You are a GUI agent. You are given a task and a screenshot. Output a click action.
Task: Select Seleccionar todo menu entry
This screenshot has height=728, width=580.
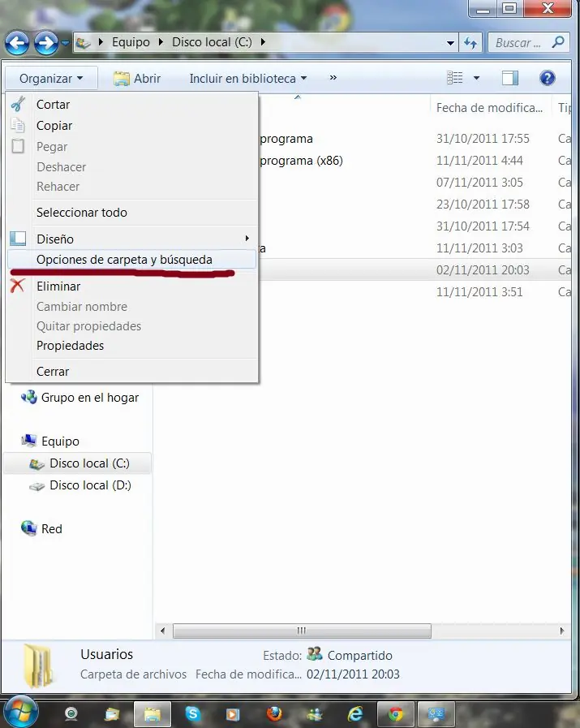[132, 212]
